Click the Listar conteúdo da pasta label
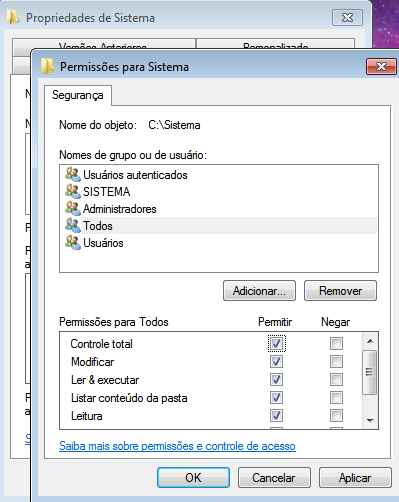 [x=129, y=398]
